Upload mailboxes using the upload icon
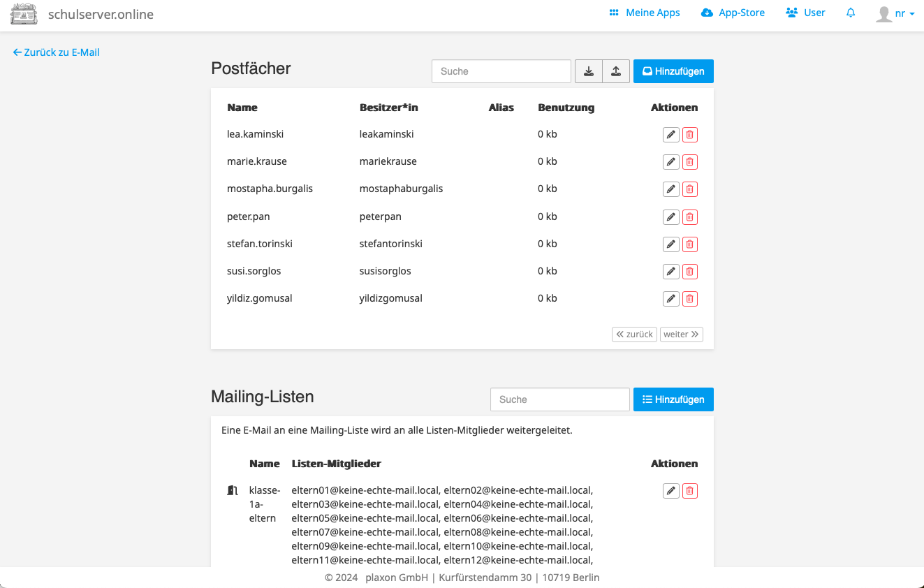Screen dimensions: 924x588 [x=615, y=71]
